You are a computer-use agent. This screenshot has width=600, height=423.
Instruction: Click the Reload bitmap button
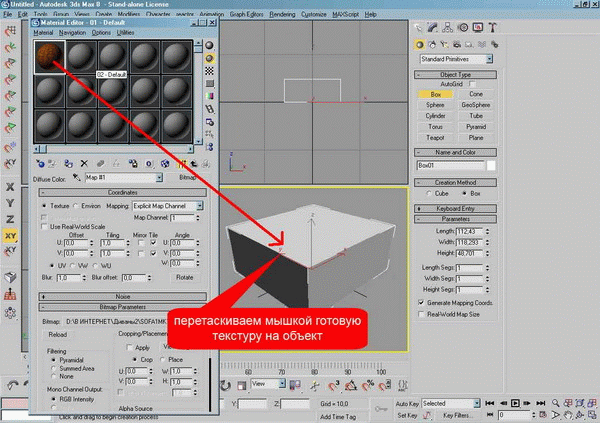[58, 336]
